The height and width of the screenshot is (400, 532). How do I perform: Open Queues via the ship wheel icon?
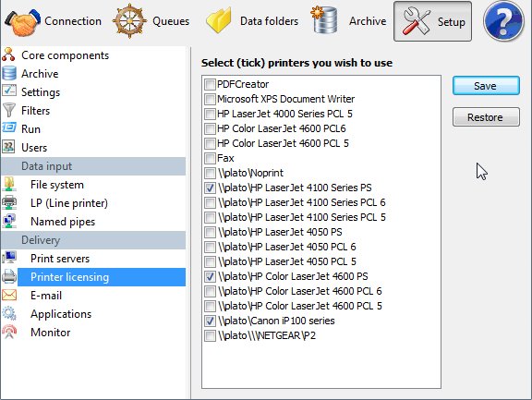pyautogui.click(x=129, y=21)
